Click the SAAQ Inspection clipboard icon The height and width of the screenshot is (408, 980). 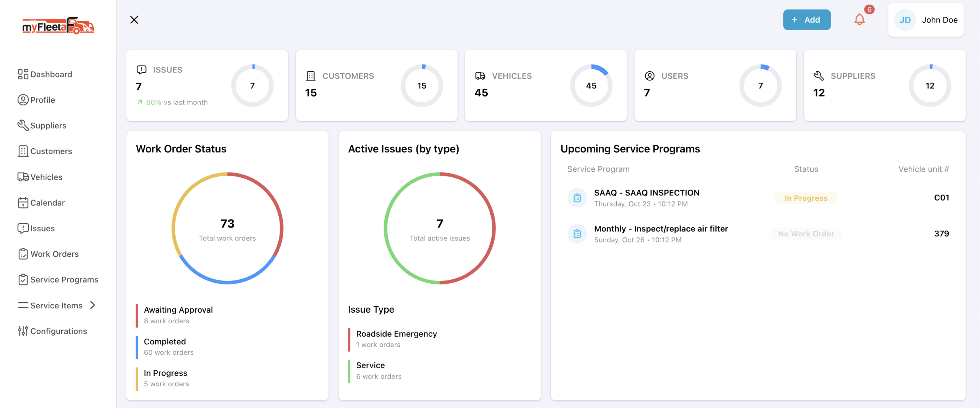point(577,198)
